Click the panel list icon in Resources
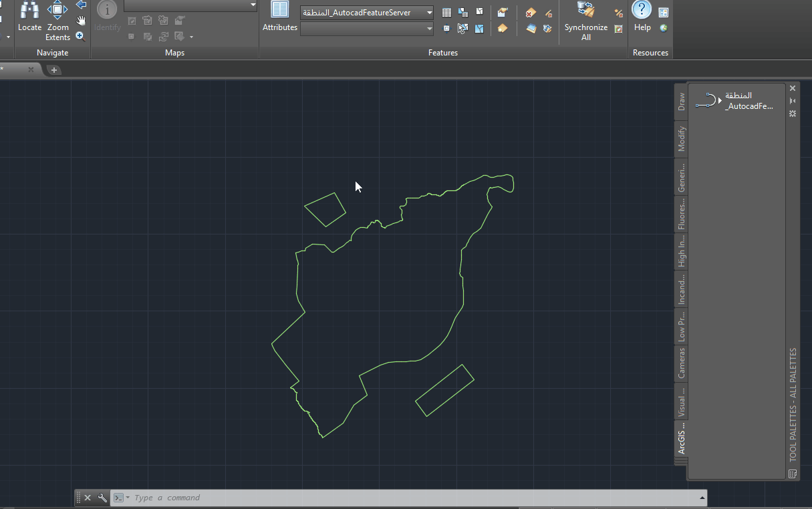812x509 pixels. point(663,13)
